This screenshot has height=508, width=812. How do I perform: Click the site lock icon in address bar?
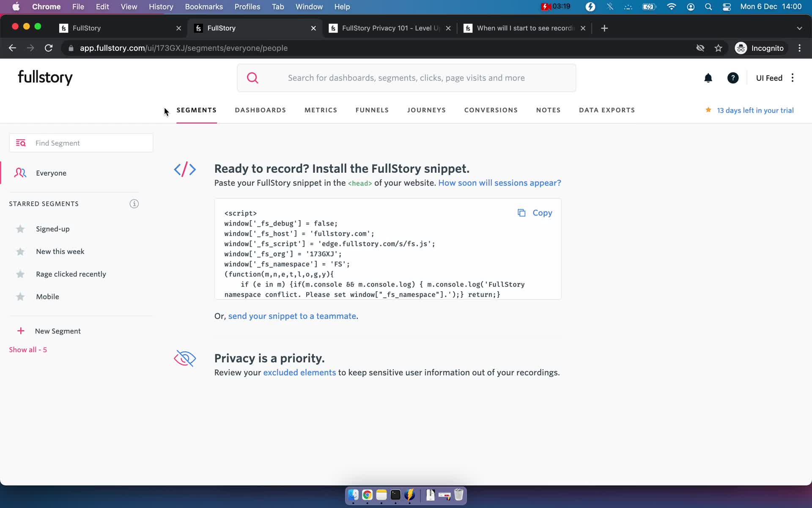tap(71, 48)
